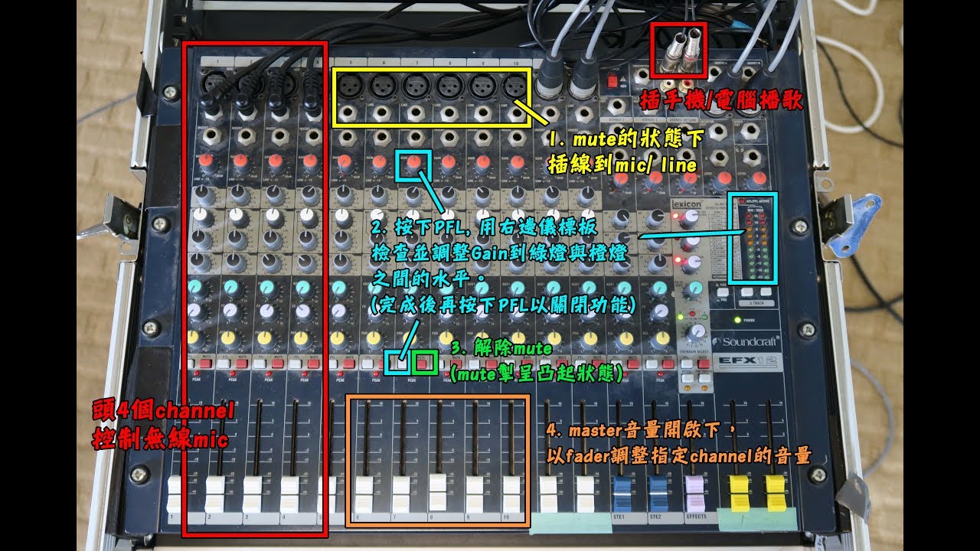This screenshot has height=551, width=980.
Task: Check the LED level meter panel
Action: click(751, 241)
